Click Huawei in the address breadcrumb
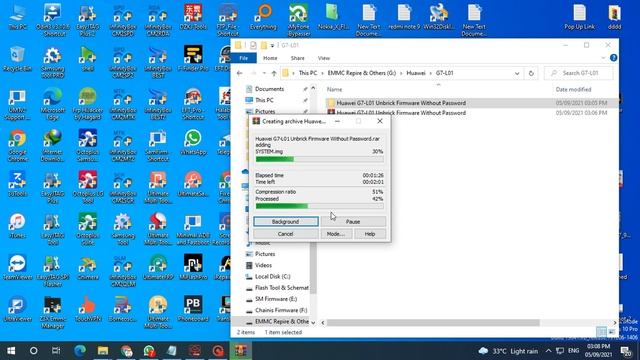The height and width of the screenshot is (360, 640). (416, 73)
